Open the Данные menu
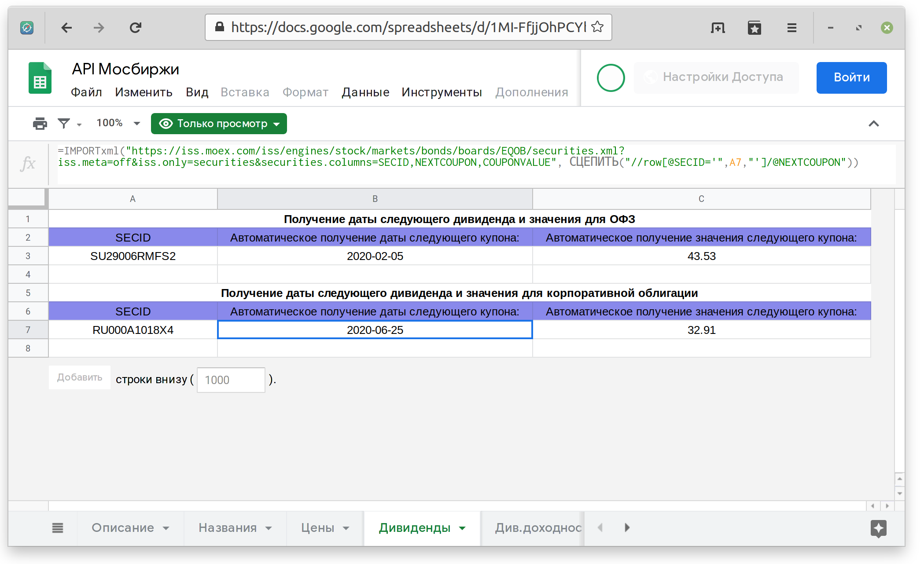The height and width of the screenshot is (564, 924). tap(365, 92)
